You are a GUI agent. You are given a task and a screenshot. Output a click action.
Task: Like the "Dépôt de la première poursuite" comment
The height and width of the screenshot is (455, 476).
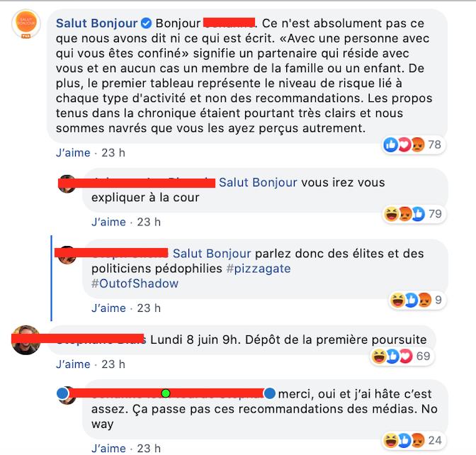pyautogui.click(x=73, y=364)
